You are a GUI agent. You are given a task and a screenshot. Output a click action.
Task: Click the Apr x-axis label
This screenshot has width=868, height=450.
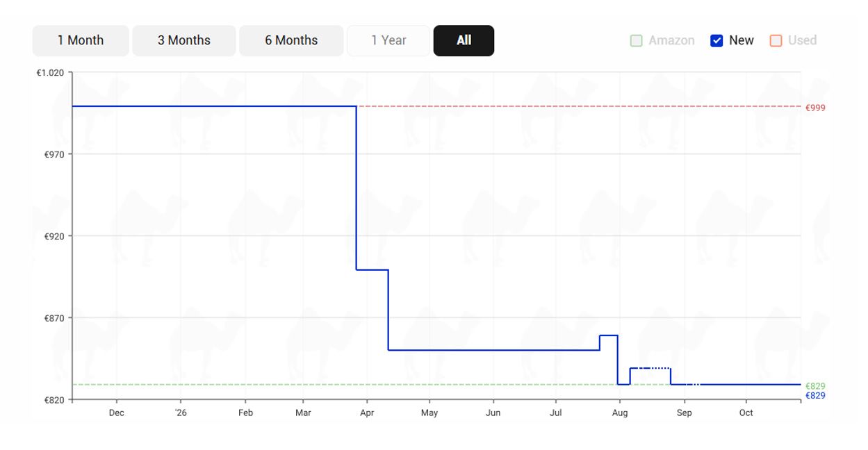(x=367, y=412)
